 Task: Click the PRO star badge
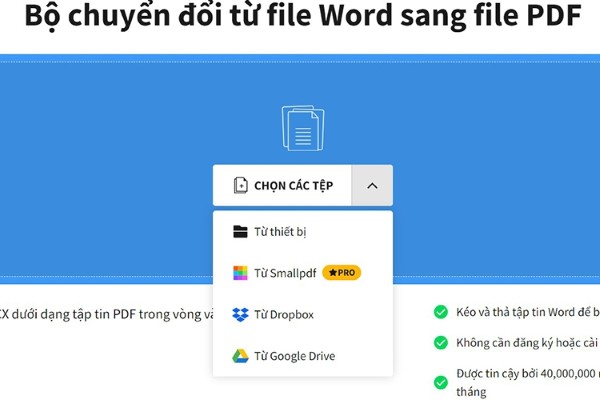pyautogui.click(x=342, y=273)
